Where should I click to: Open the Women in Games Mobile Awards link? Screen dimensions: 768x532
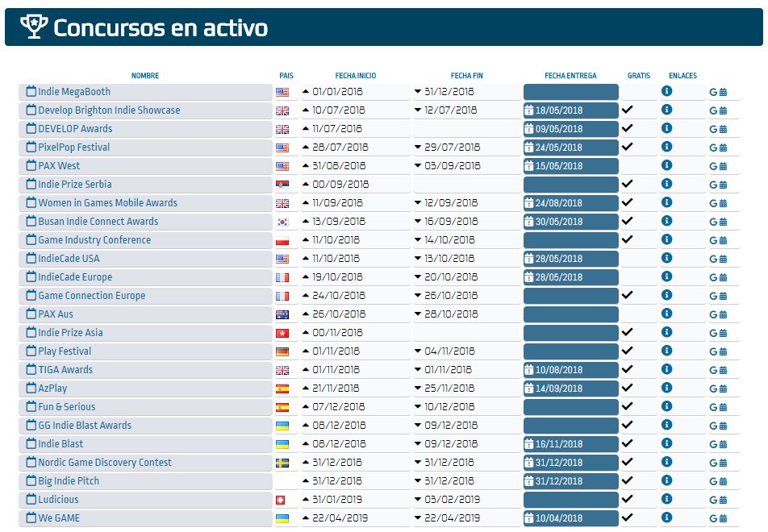pos(108,202)
